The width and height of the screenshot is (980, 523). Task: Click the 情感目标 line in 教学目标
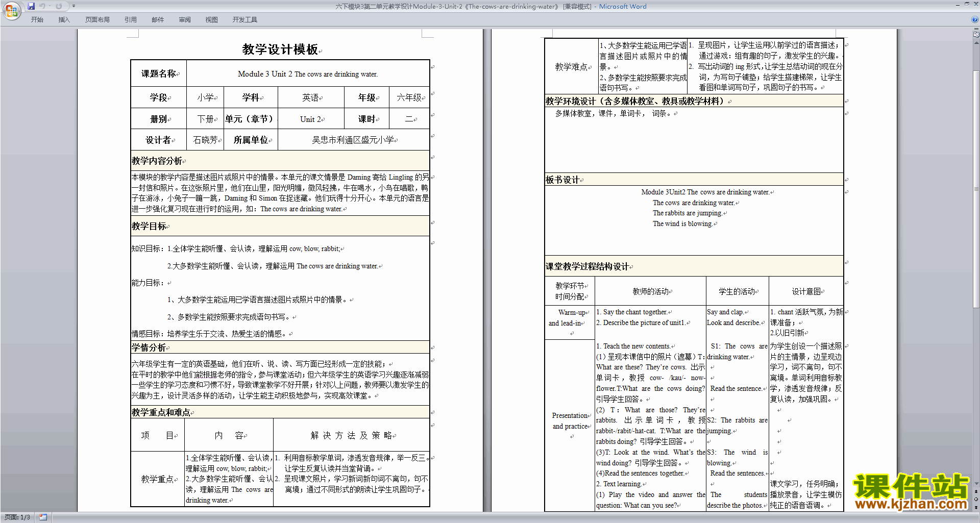click(210, 334)
